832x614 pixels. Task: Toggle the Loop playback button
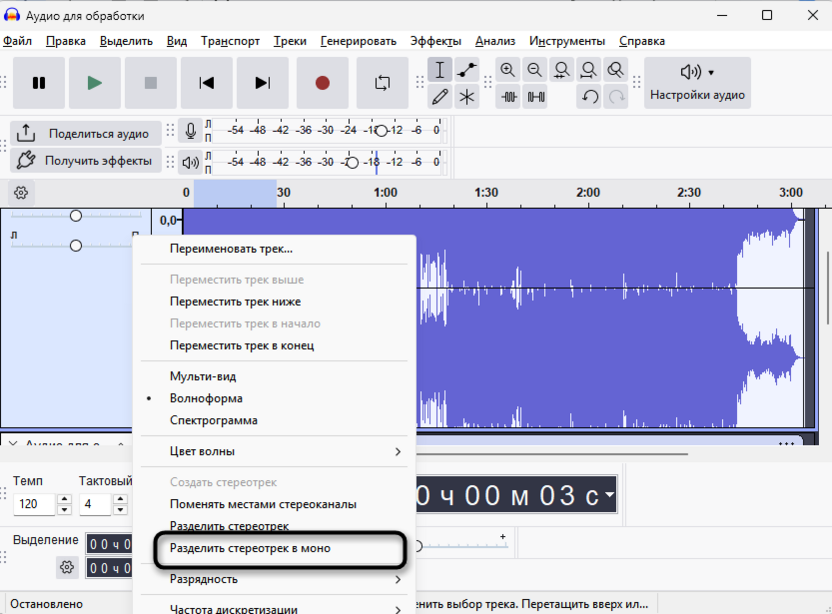[x=382, y=83]
